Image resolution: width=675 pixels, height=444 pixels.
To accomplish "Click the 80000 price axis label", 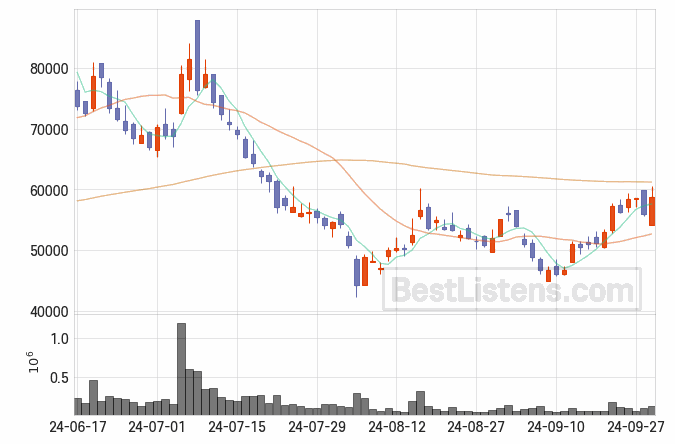I will pos(49,69).
